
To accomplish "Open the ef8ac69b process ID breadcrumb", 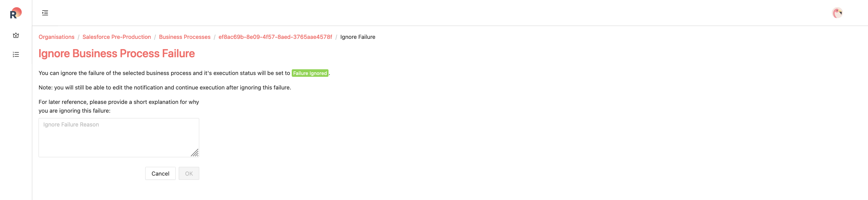I will pyautogui.click(x=275, y=37).
